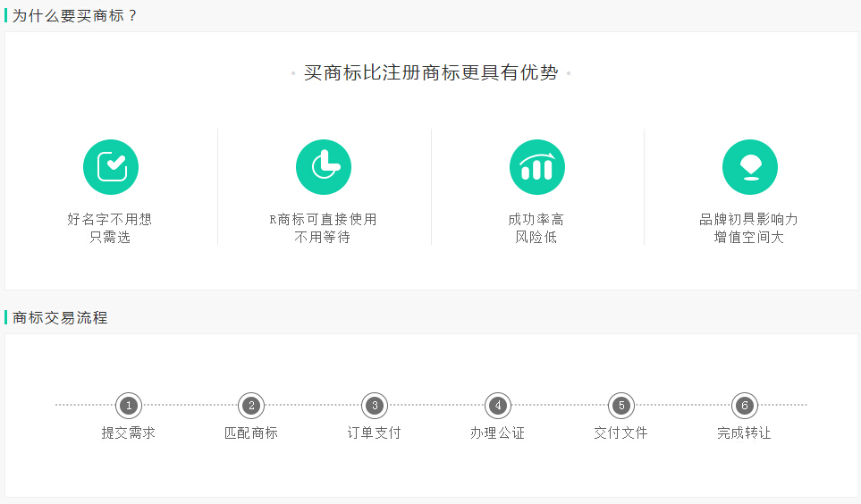Select step 4 circle in the process flow
The image size is (861, 504).
click(x=498, y=406)
